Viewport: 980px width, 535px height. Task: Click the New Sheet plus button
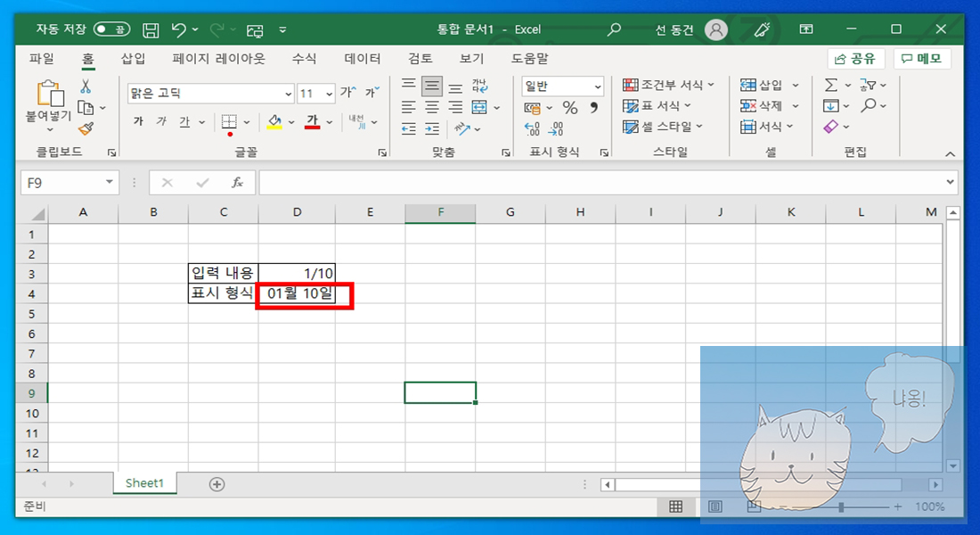point(216,484)
